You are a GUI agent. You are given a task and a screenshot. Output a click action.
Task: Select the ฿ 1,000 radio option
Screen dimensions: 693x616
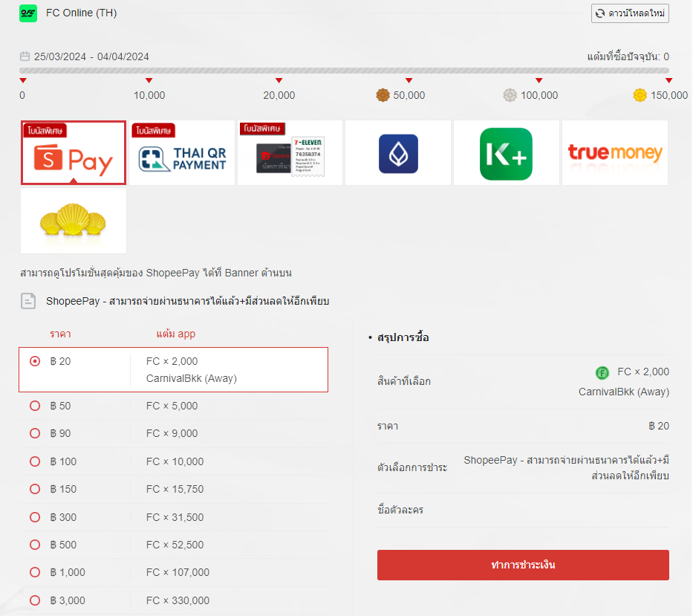35,572
